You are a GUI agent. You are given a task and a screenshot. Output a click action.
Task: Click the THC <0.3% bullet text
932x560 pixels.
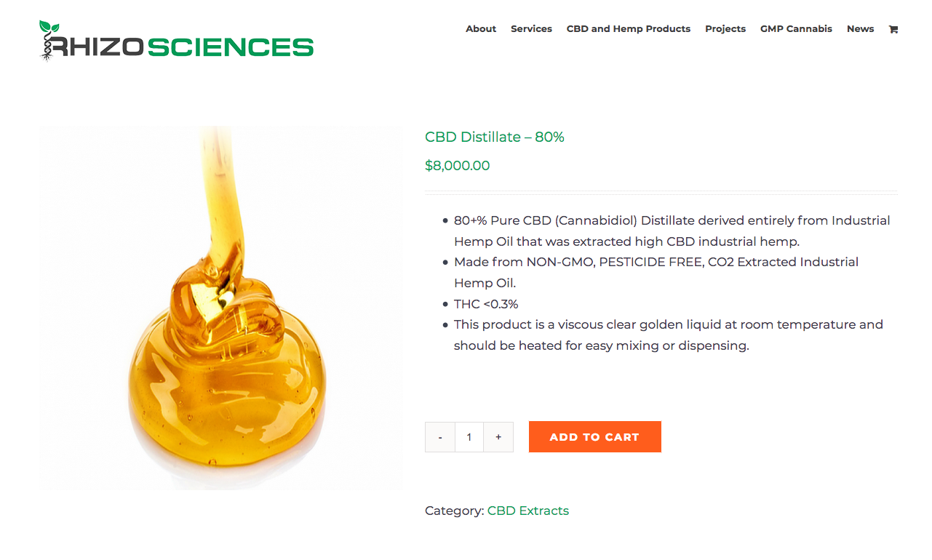(x=486, y=304)
